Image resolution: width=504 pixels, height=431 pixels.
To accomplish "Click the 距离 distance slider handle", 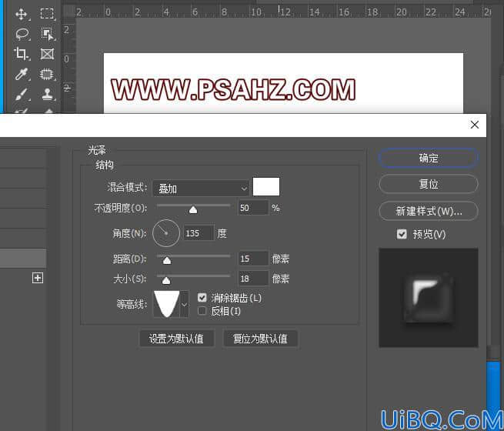I will (167, 261).
